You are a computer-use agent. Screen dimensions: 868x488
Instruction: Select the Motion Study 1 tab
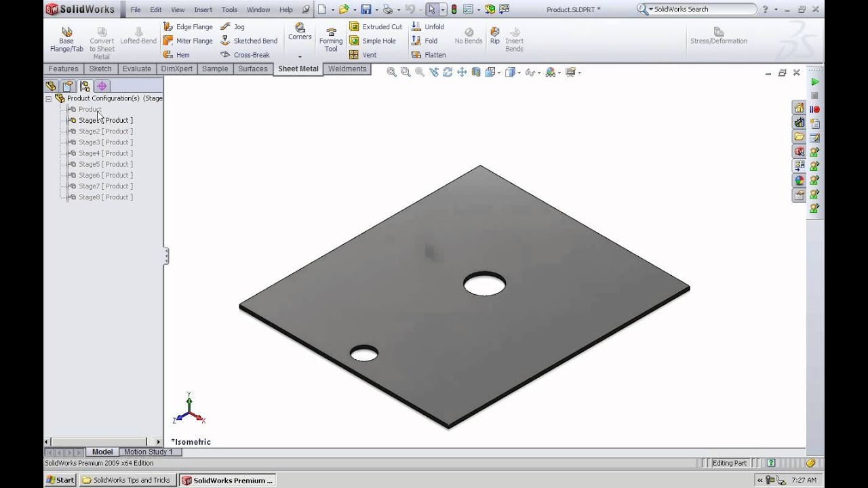149,452
